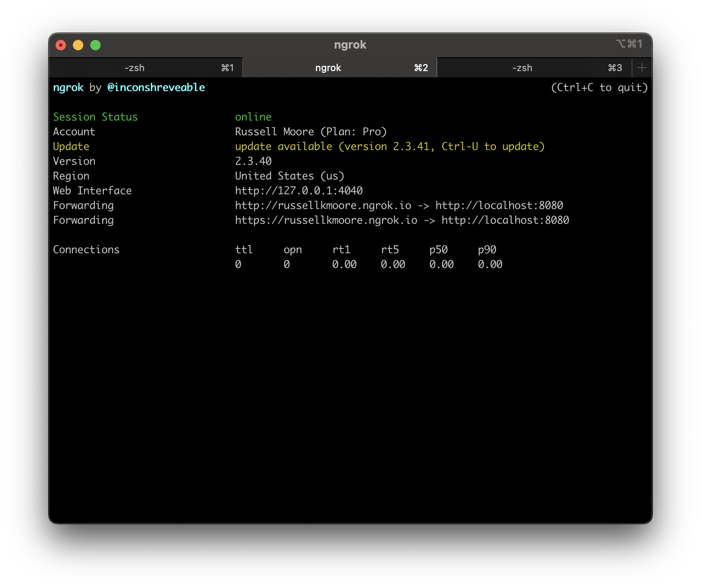This screenshot has width=701, height=588.
Task: Click the 'p50' column header
Action: (439, 250)
